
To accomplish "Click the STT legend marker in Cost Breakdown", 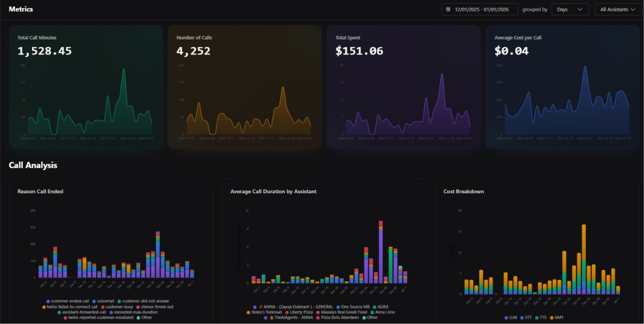I will pyautogui.click(x=522, y=317).
